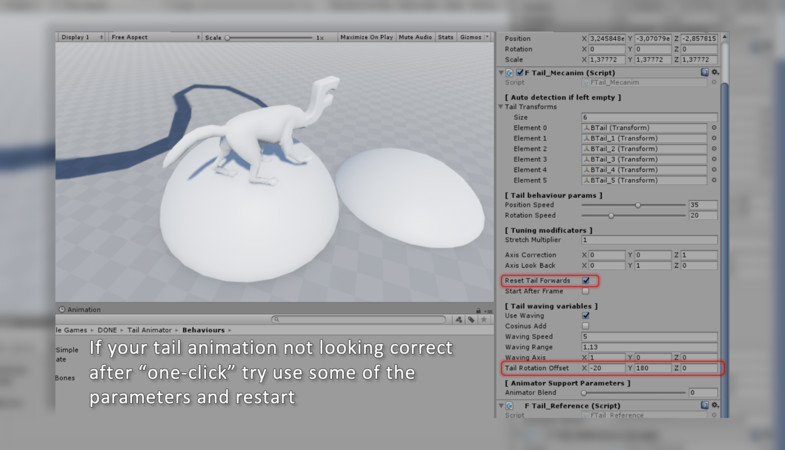Screen dimensions: 785x450
Task: Collapse the F Tail_Reference component foldout
Action: click(501, 405)
